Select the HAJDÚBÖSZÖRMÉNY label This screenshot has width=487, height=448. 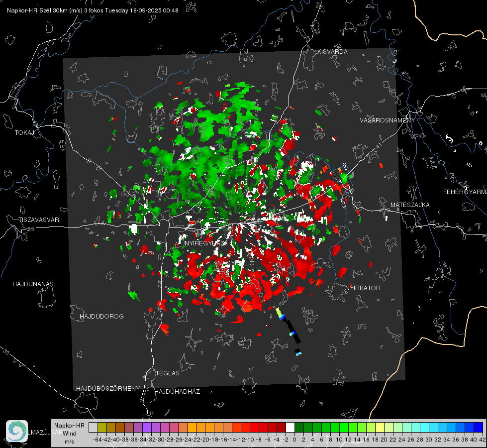108,389
